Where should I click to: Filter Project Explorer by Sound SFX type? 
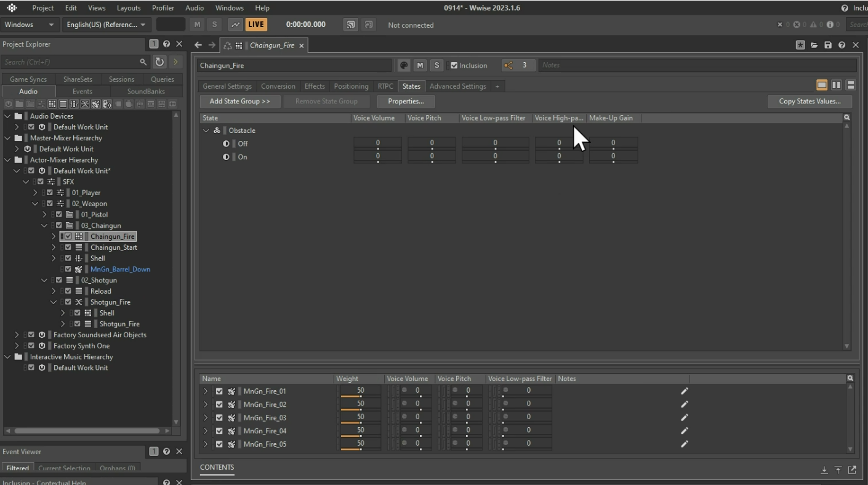(x=96, y=104)
